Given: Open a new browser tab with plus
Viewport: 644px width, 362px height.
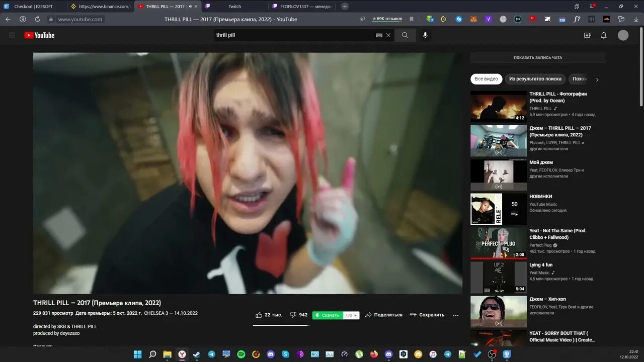Looking at the screenshot, I should click(x=345, y=6).
